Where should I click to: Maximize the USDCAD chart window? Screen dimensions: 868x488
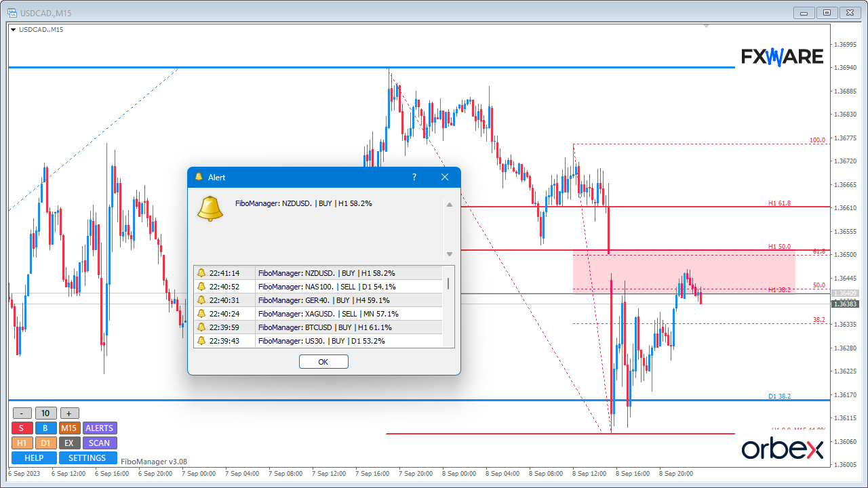(827, 12)
